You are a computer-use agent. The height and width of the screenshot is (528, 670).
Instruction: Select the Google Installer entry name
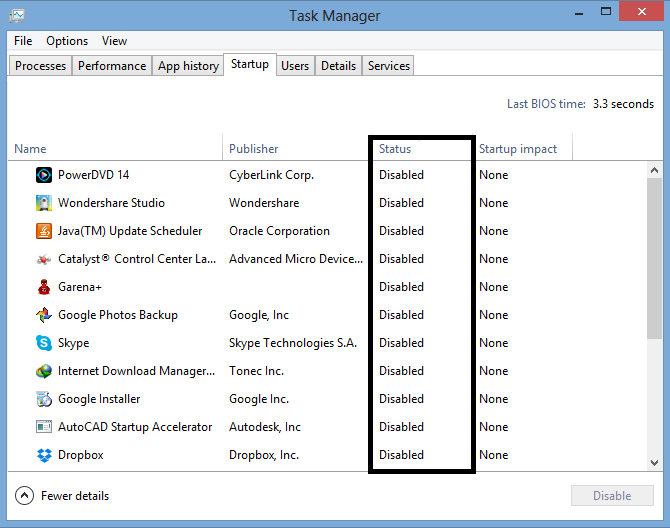pyautogui.click(x=99, y=399)
